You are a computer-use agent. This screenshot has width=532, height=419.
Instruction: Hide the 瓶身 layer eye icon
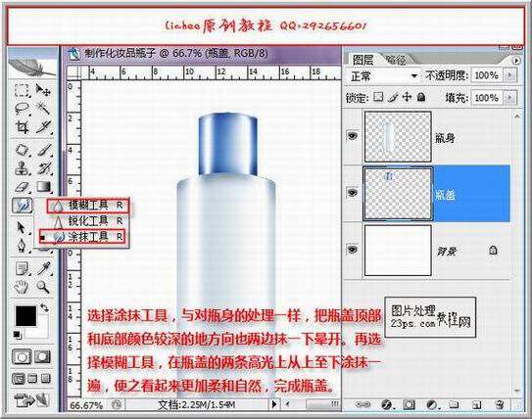click(x=353, y=136)
